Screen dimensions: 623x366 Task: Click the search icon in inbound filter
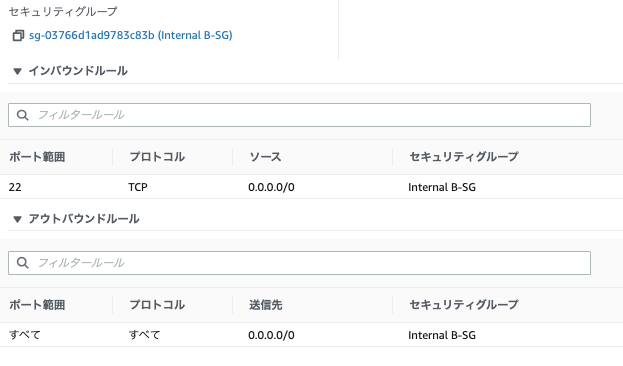[x=23, y=115]
